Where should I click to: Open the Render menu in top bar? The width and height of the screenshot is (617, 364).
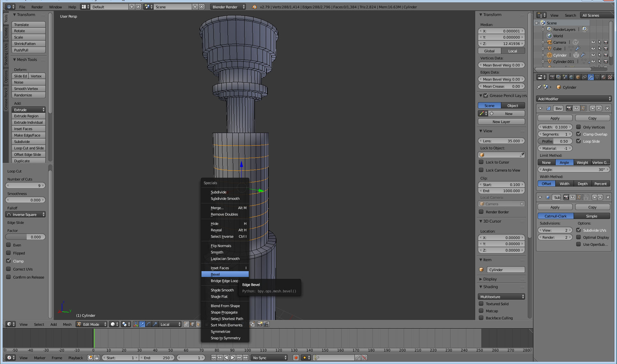tap(37, 7)
